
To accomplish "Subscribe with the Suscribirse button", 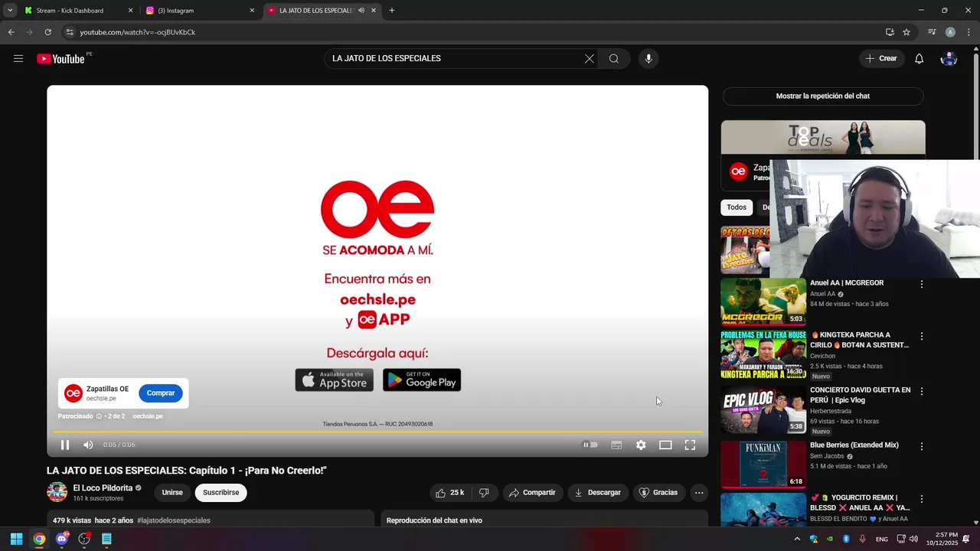I will click(221, 493).
